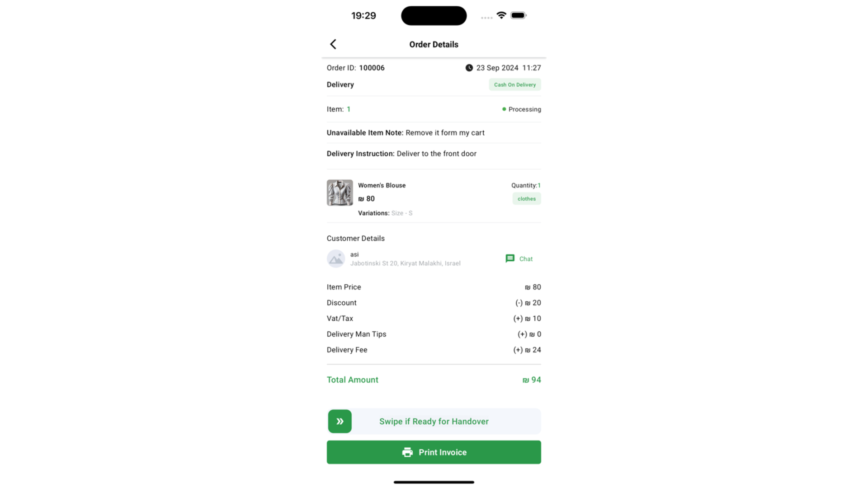The height and width of the screenshot is (488, 868).
Task: Go back using the back arrow
Action: (333, 44)
